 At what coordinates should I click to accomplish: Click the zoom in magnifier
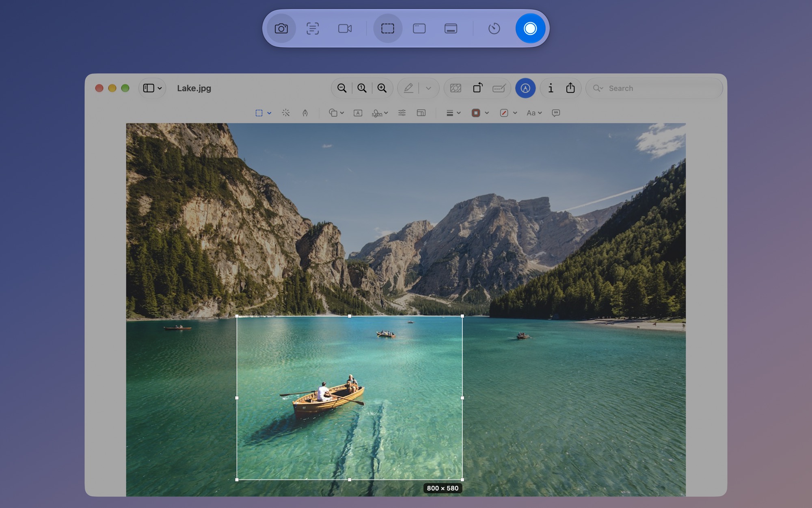coord(382,88)
